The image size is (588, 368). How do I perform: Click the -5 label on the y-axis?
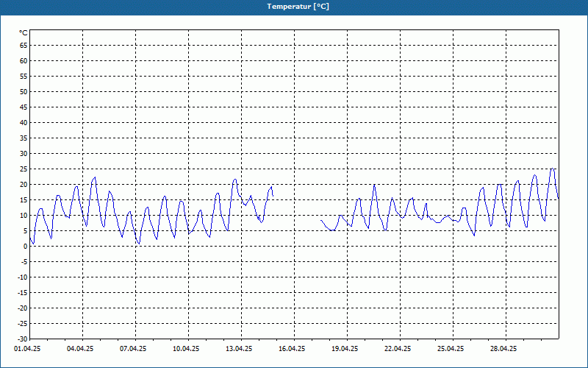(x=24, y=262)
